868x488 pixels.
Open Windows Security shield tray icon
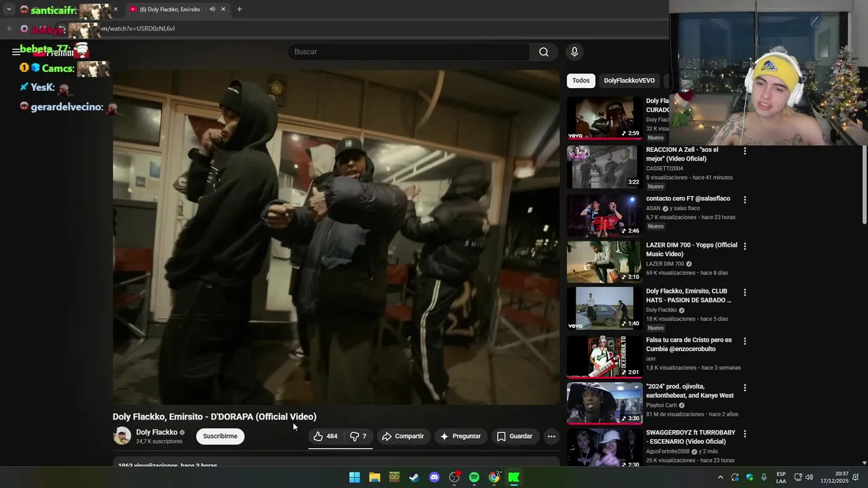pos(749,478)
